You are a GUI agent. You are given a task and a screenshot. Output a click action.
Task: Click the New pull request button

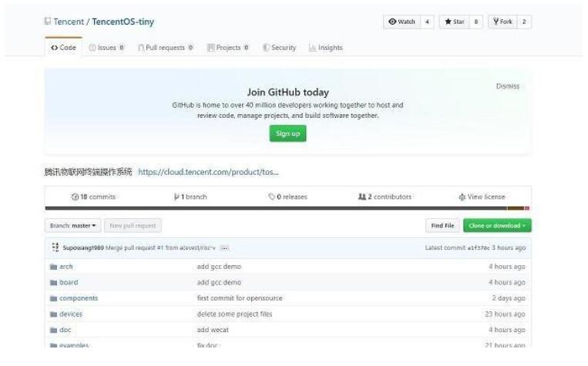133,225
